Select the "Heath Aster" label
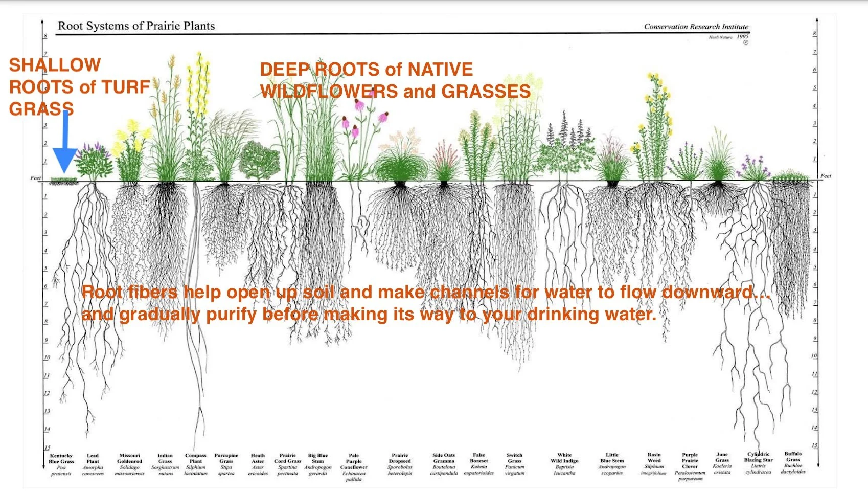Image resolution: width=868 pixels, height=492 pixels. 258,458
